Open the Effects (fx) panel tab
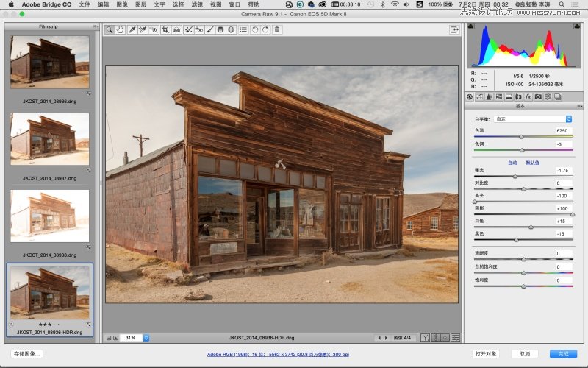The width and height of the screenshot is (588, 368). pos(528,96)
